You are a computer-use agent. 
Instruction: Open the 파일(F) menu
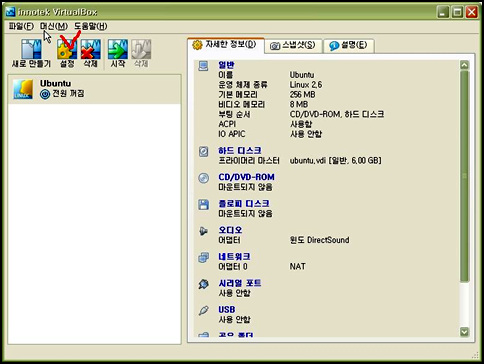(21, 26)
